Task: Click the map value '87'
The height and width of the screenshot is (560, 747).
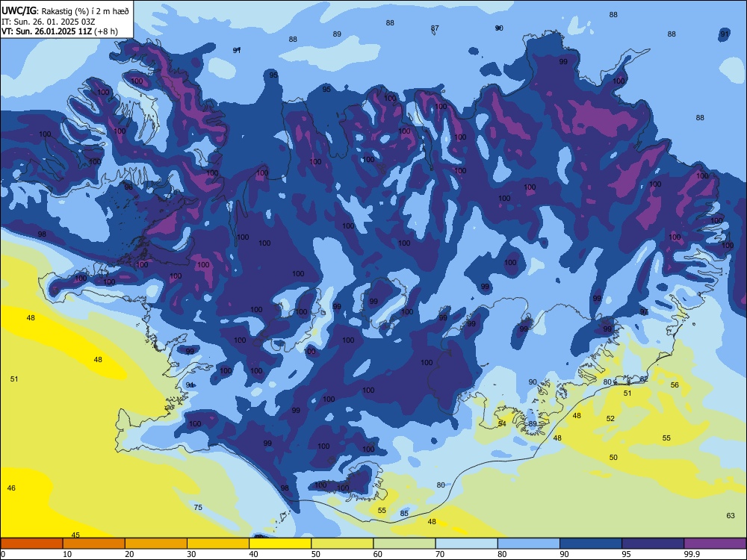Action: (435, 28)
